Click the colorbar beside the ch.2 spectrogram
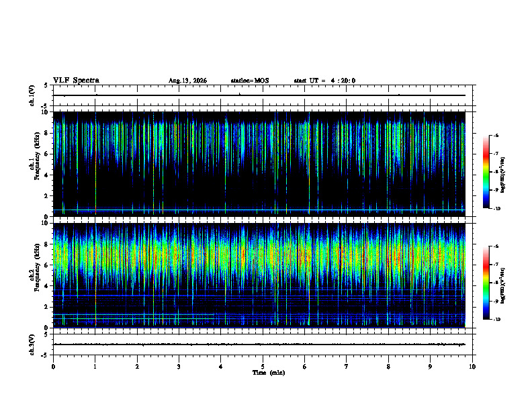 click(x=486, y=283)
